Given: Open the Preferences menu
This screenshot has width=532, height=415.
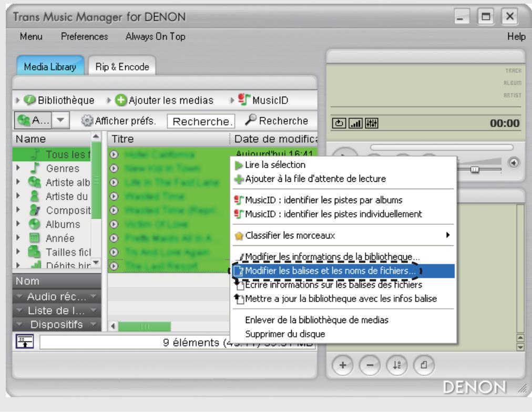Looking at the screenshot, I should click(x=85, y=36).
